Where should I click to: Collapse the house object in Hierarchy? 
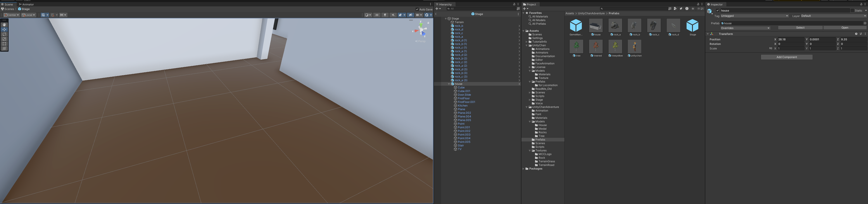coord(449,84)
